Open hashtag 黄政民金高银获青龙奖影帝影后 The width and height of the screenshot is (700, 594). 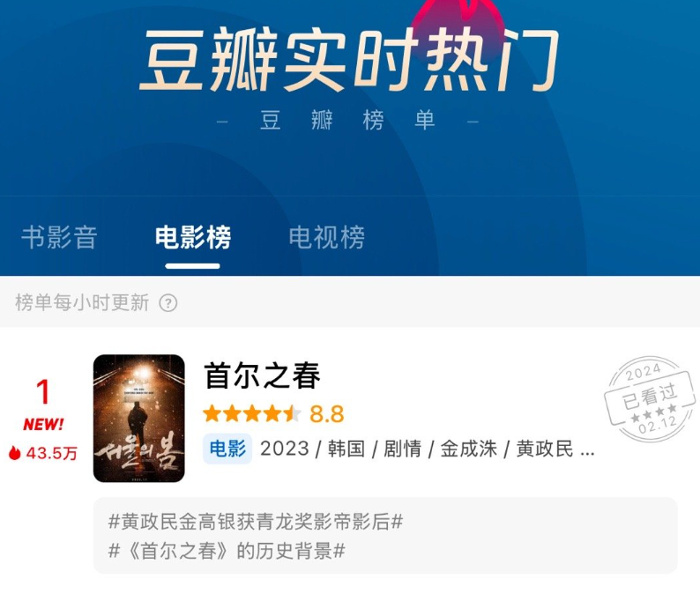[x=256, y=522]
